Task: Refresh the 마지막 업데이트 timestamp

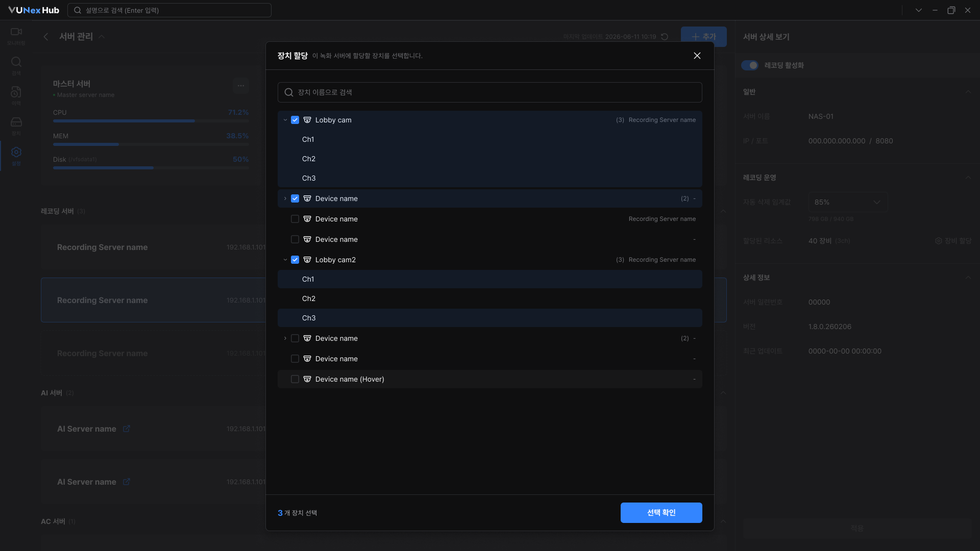Action: (665, 37)
